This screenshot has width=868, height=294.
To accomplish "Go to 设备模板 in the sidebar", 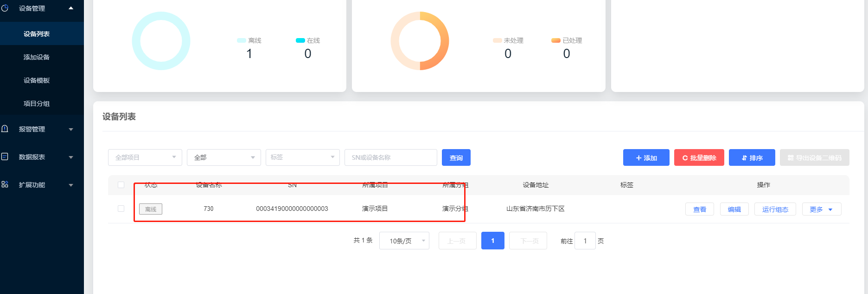I will tap(37, 80).
